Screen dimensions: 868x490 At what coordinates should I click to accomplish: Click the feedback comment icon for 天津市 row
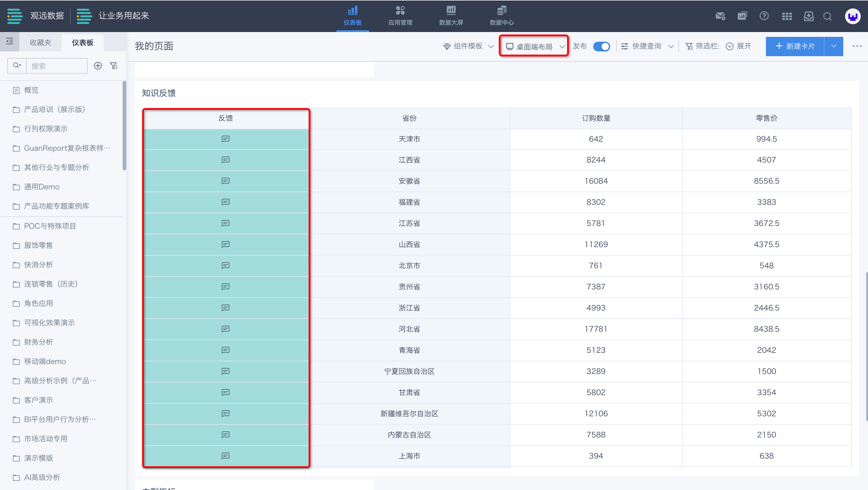[225, 139]
